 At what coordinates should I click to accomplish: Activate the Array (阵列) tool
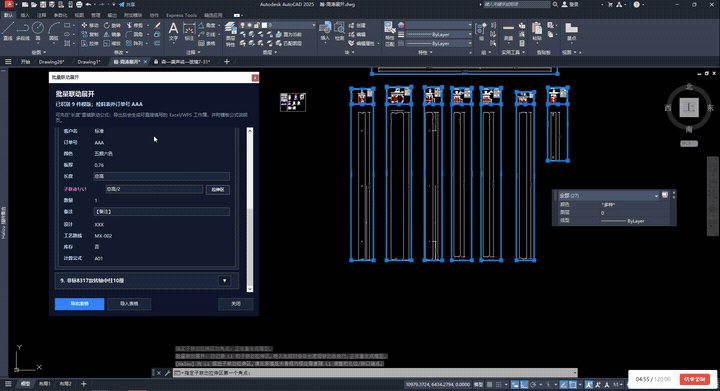click(135, 43)
